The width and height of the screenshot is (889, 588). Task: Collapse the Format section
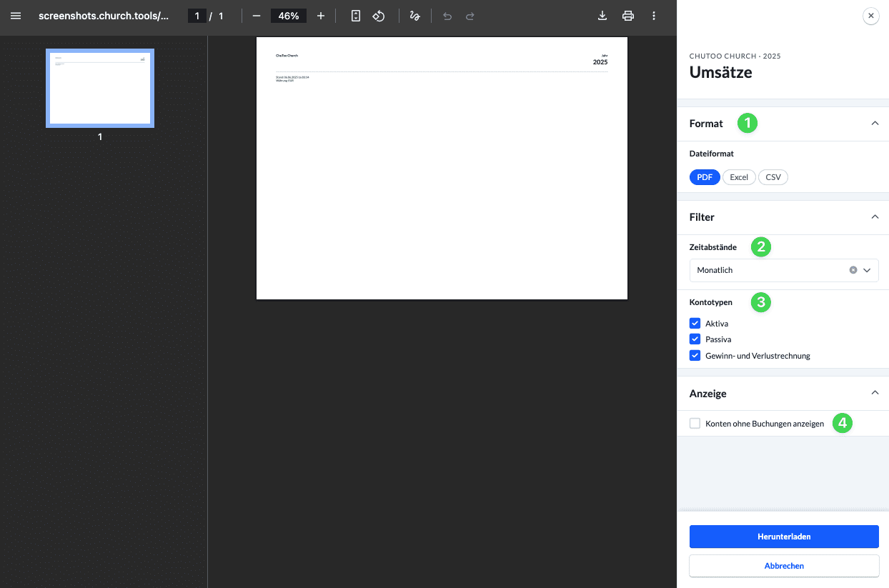coord(875,124)
